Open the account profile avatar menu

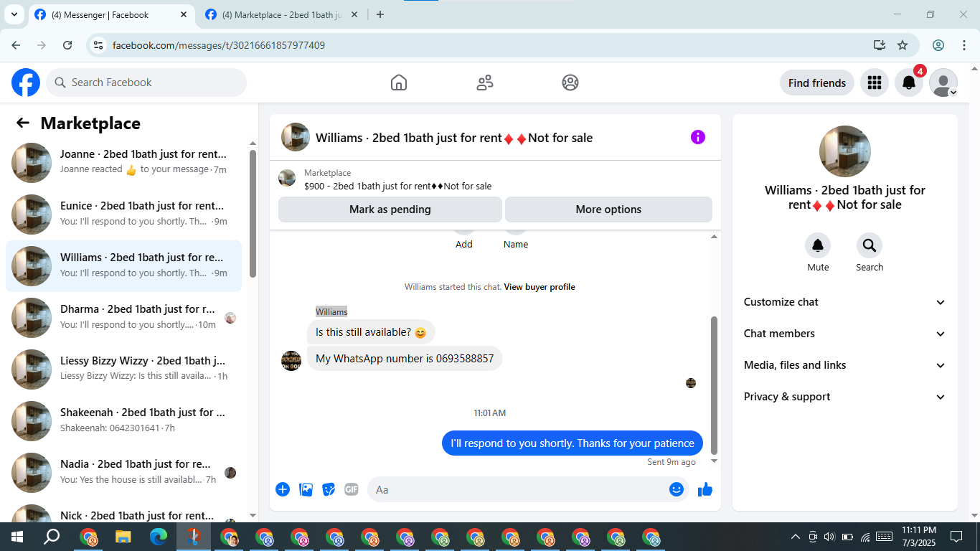click(943, 83)
